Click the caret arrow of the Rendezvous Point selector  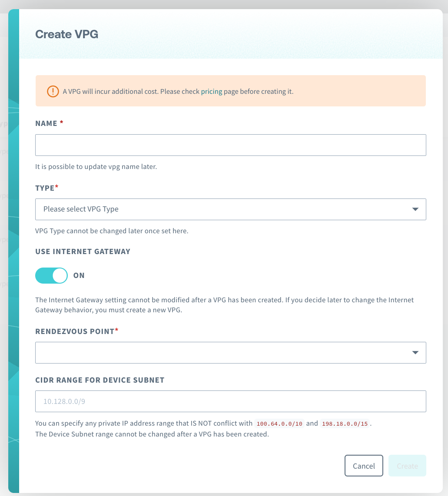point(415,352)
